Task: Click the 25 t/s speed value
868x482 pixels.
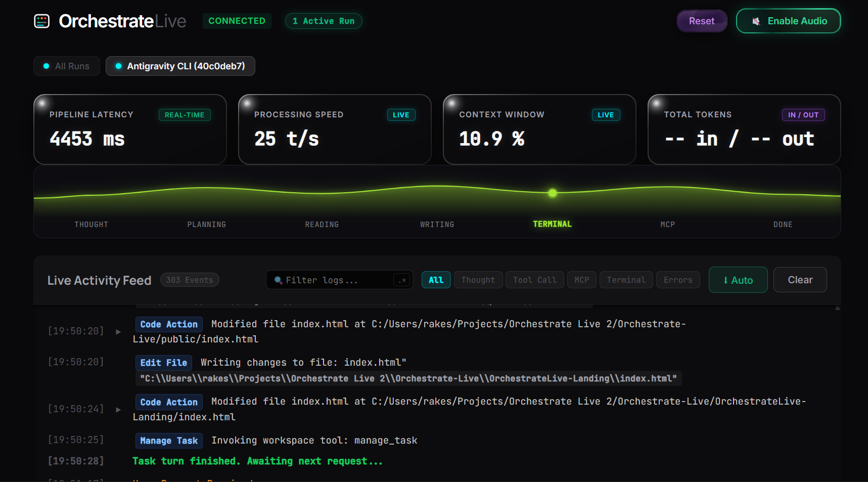Action: click(x=287, y=139)
